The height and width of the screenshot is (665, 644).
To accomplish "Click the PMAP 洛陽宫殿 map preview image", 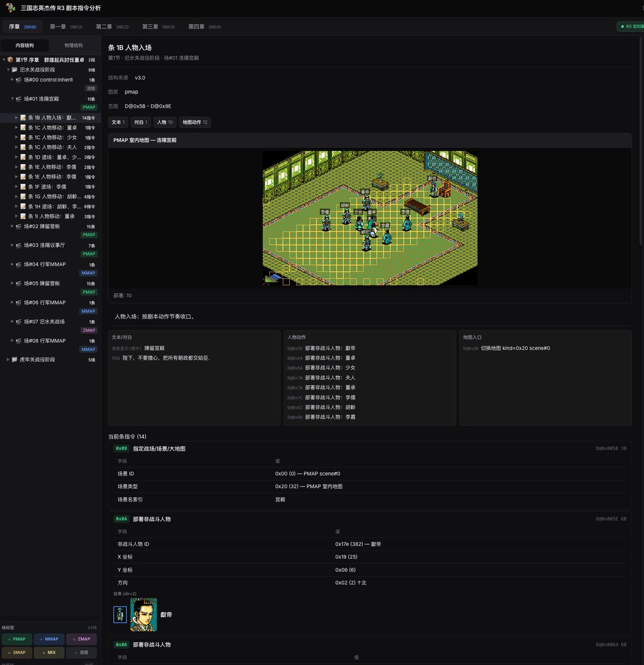I will [370, 218].
